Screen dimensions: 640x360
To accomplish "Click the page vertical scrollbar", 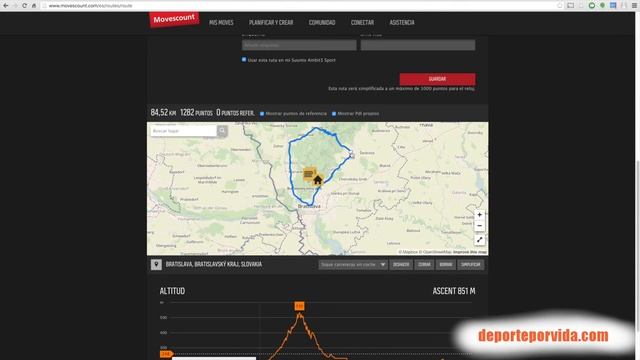I will pyautogui.click(x=638, y=245).
